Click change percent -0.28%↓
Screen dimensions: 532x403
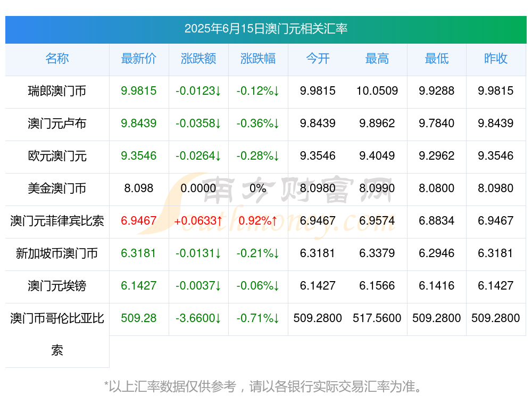[258, 155]
